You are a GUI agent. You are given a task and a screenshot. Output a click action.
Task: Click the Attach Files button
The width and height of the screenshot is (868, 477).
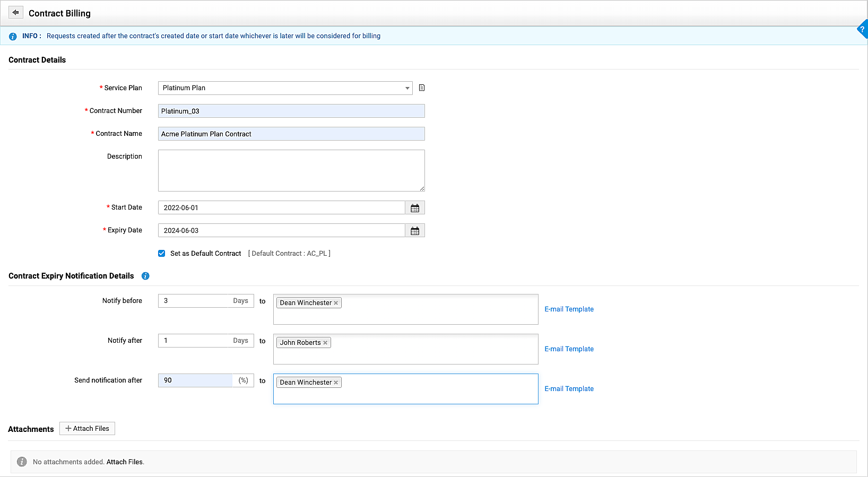coord(87,429)
